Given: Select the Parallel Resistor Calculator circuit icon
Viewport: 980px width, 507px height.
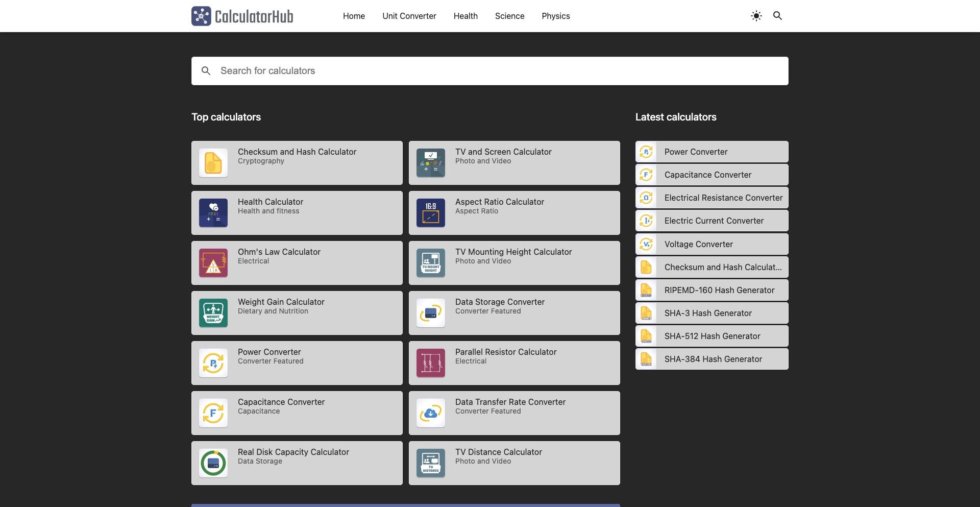Looking at the screenshot, I should 430,363.
